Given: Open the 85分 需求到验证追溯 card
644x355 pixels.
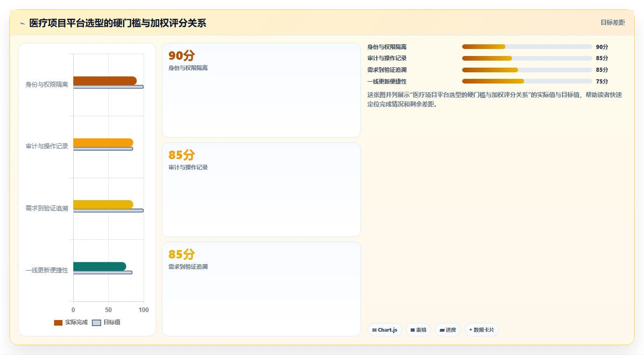Looking at the screenshot, I should point(261,289).
